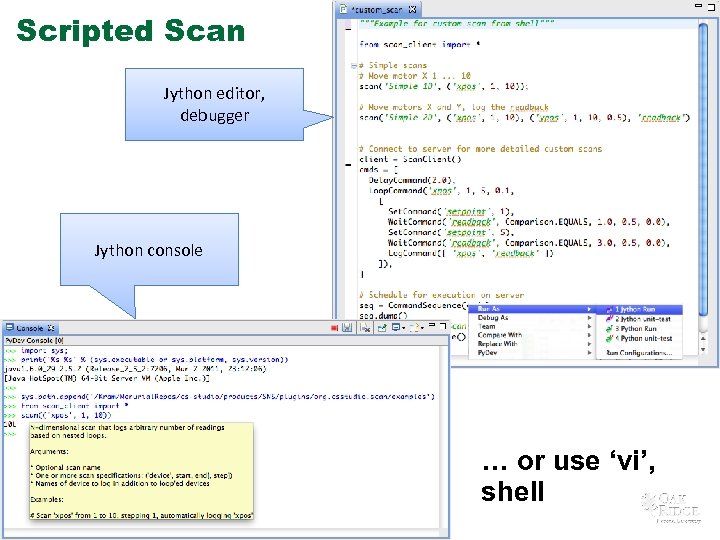Image resolution: width=720 pixels, height=540 pixels.
Task: Click the LoopCommand('xpos', 1, 5, 0.1, line
Action: point(441,191)
